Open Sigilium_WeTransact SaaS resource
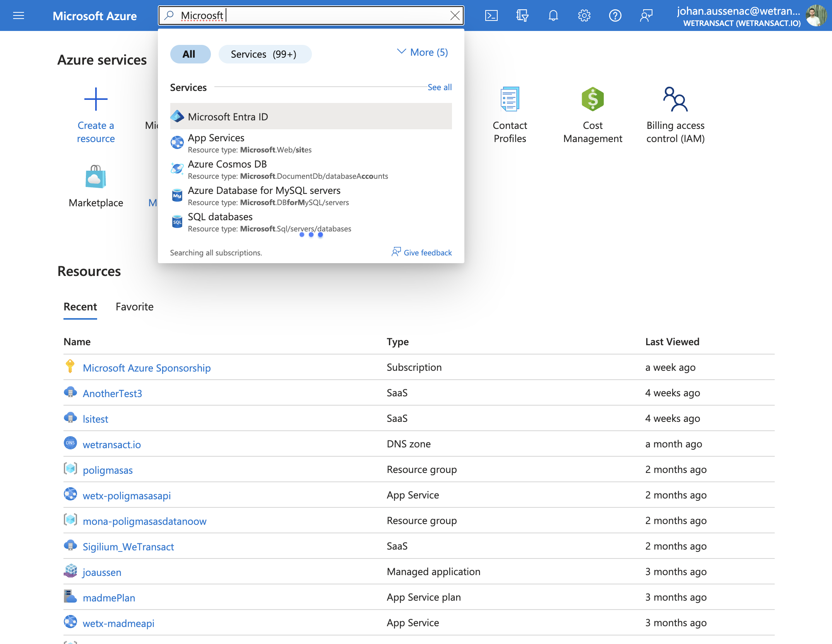Viewport: 832px width, 644px height. (x=128, y=546)
